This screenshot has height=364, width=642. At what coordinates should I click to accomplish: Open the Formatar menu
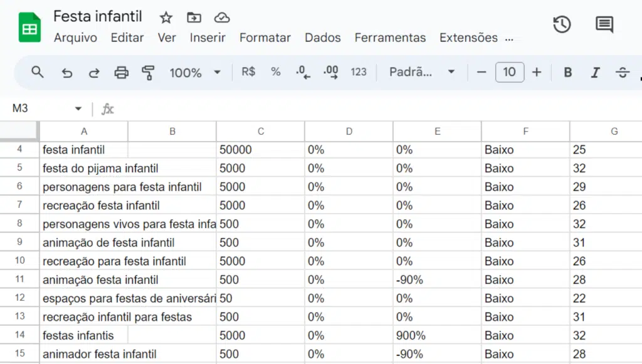pyautogui.click(x=265, y=38)
